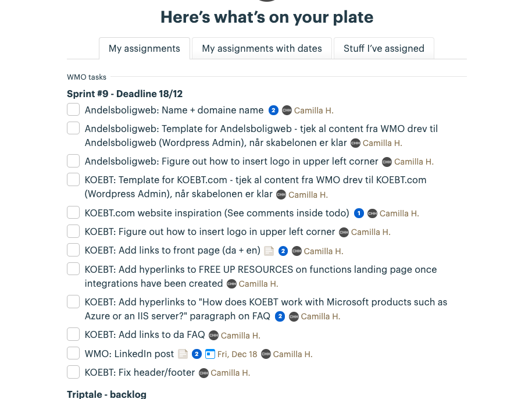Click calendar icon next to Fri, Dec 18
The height and width of the screenshot is (399, 532).
click(210, 354)
